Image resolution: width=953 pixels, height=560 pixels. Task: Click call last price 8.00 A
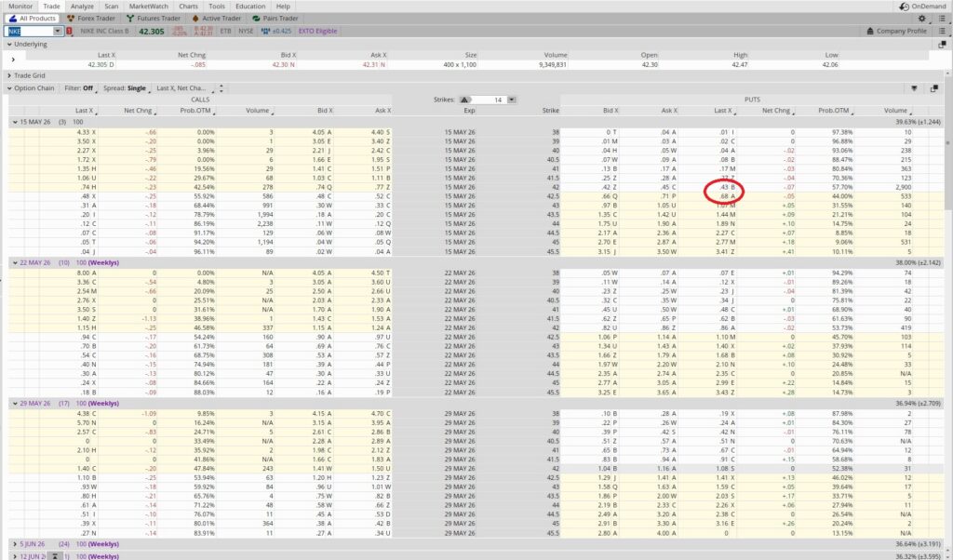tap(86, 273)
